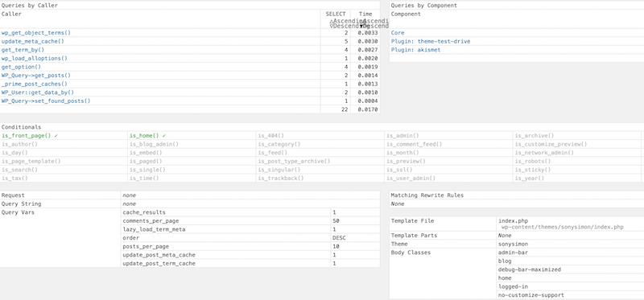Select the is_search() conditional
644x300 pixels.
[19, 170]
